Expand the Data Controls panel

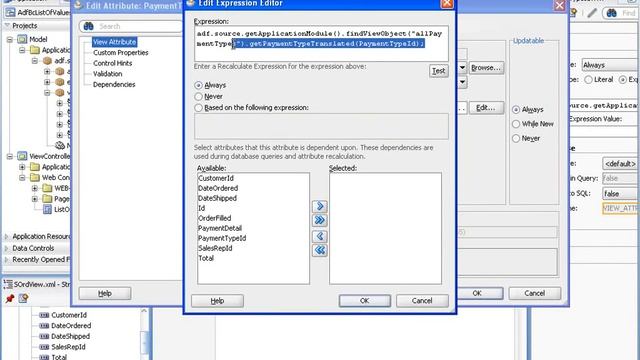point(7,248)
